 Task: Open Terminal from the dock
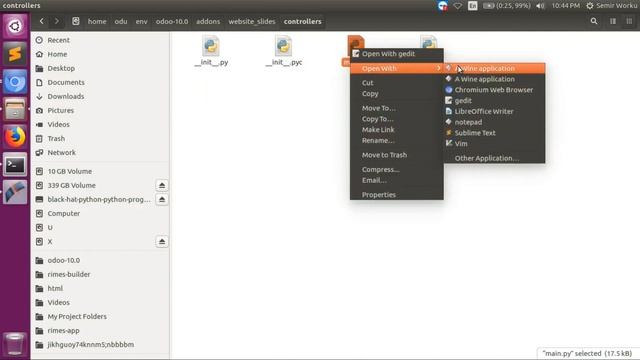tap(15, 165)
